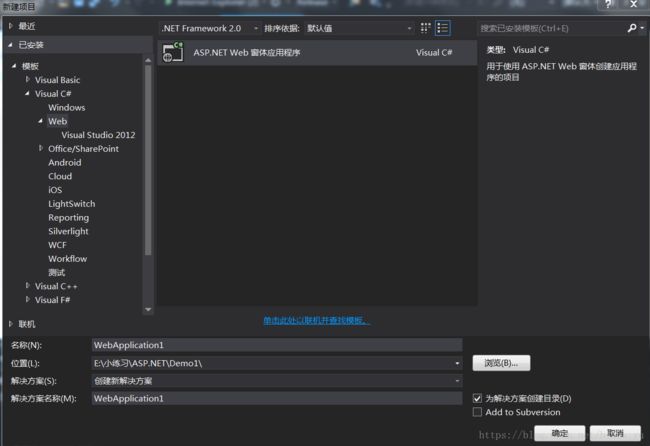The image size is (650, 446).
Task: Select the Android template category
Action: (65, 162)
